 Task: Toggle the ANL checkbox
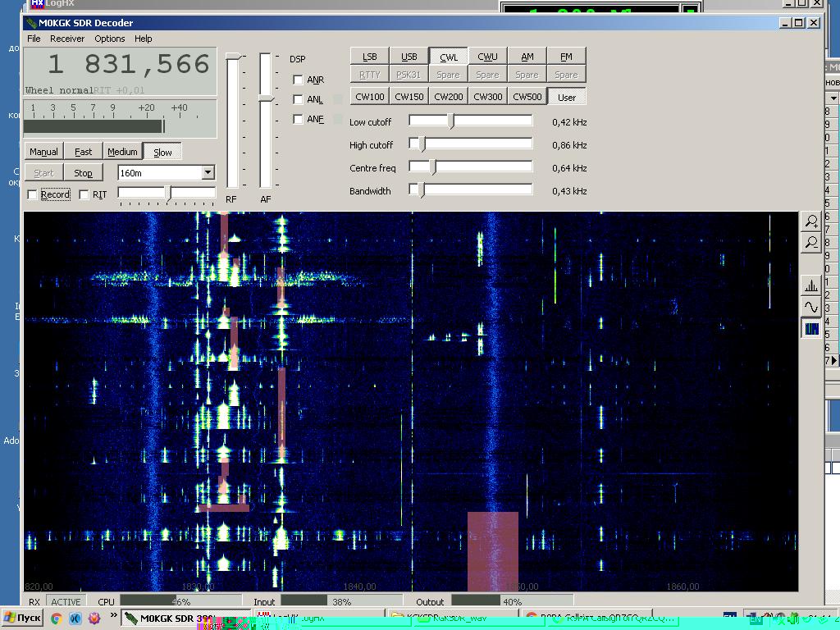point(298,99)
